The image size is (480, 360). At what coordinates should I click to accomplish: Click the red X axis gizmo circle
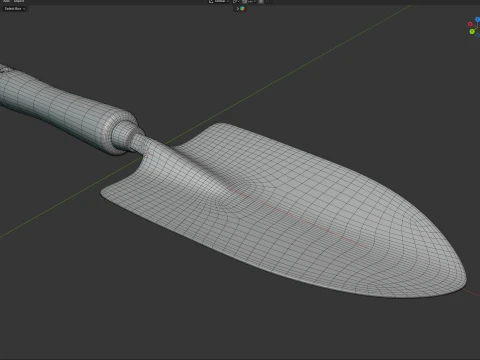[470, 24]
